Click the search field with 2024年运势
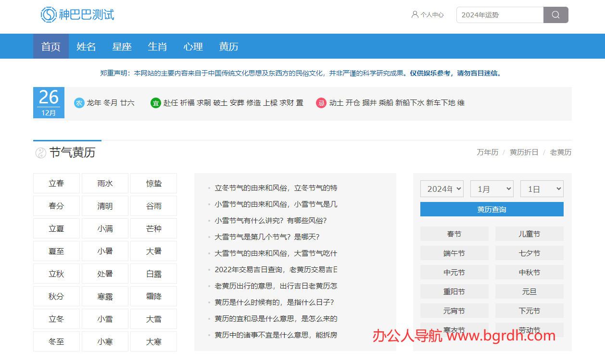This screenshot has height=364, width=605. click(499, 15)
